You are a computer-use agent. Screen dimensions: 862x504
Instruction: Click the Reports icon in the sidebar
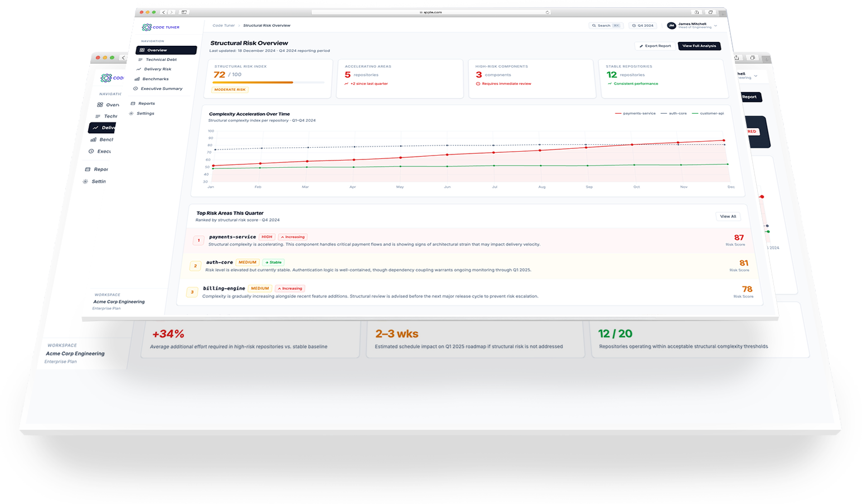tap(133, 104)
